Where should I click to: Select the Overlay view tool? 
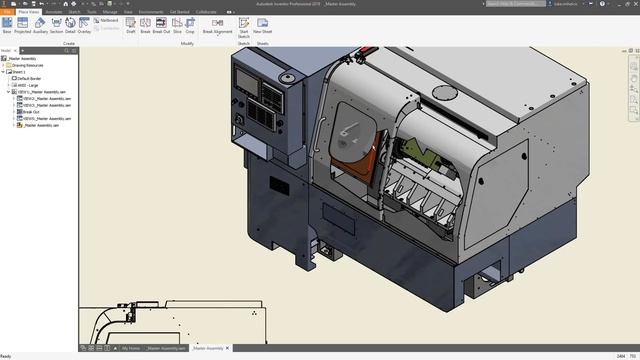[x=84, y=25]
